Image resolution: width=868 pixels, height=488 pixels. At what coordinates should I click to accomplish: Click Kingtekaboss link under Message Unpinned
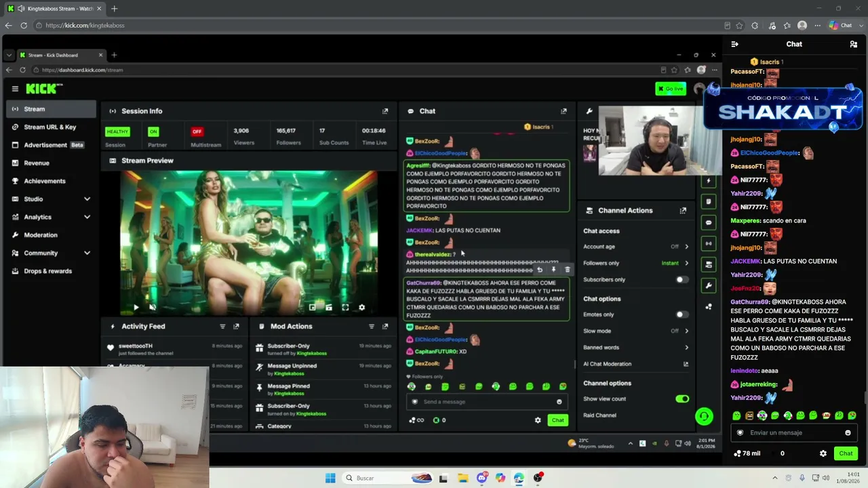290,373
